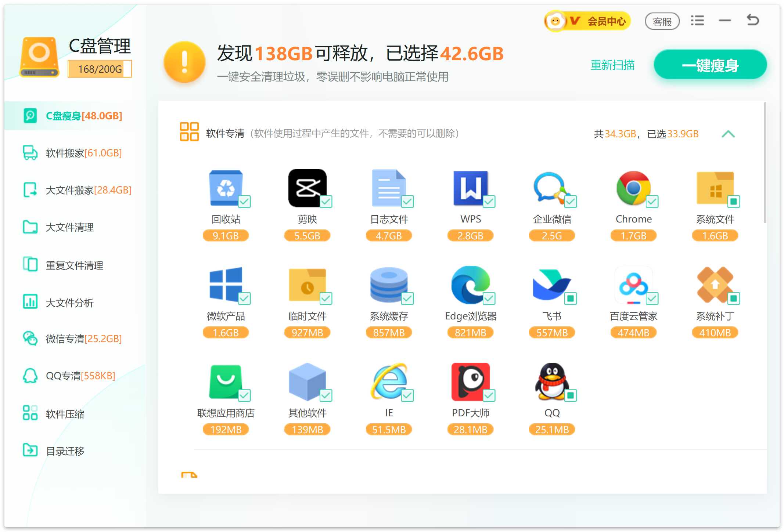Open the 微软产品 Windows logo icon
This screenshot has height=532, width=784.
pos(226,284)
